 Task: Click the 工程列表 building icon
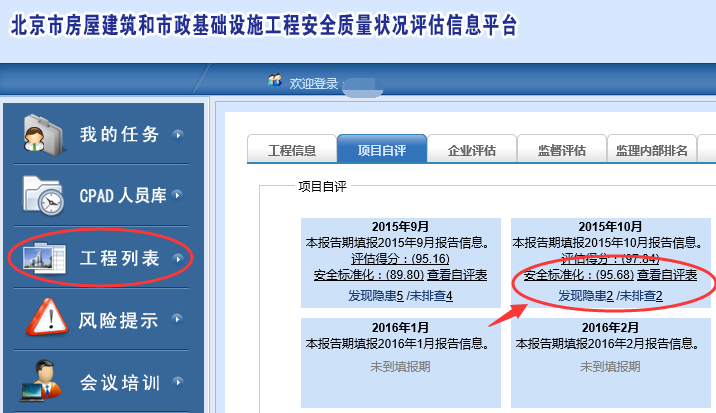42,259
